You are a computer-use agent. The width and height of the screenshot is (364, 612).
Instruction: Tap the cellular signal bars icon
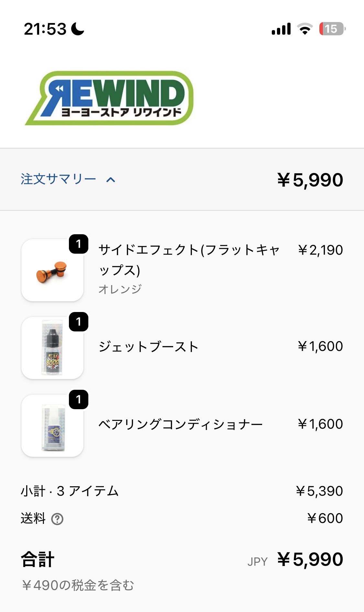pyautogui.click(x=281, y=29)
